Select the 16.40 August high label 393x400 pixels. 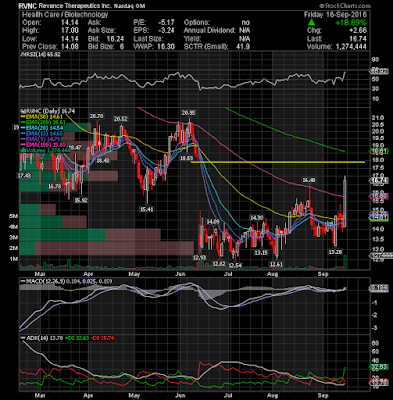(x=309, y=180)
